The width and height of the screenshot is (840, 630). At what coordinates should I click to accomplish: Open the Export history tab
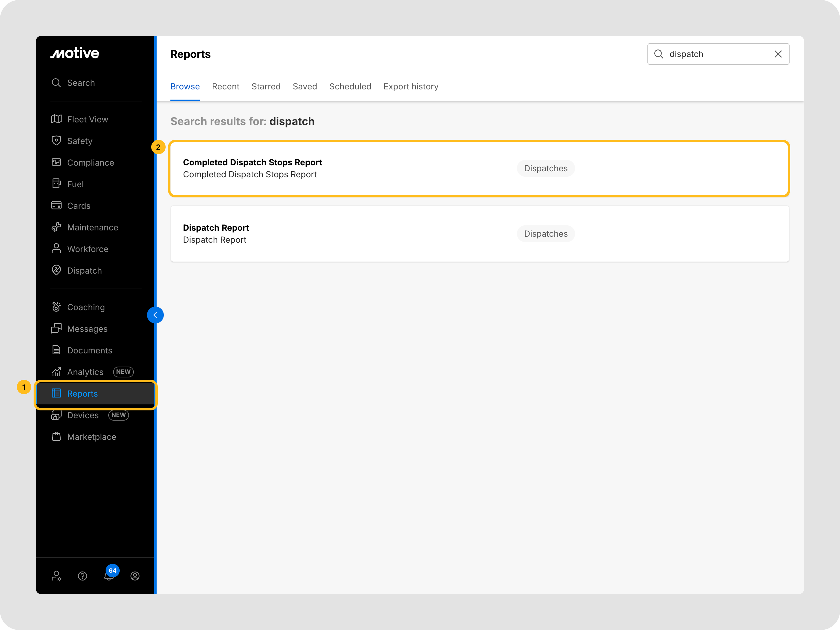(x=410, y=87)
